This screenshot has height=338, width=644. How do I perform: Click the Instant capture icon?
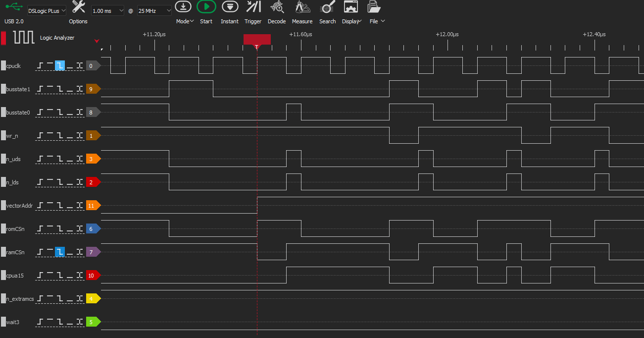tap(229, 7)
